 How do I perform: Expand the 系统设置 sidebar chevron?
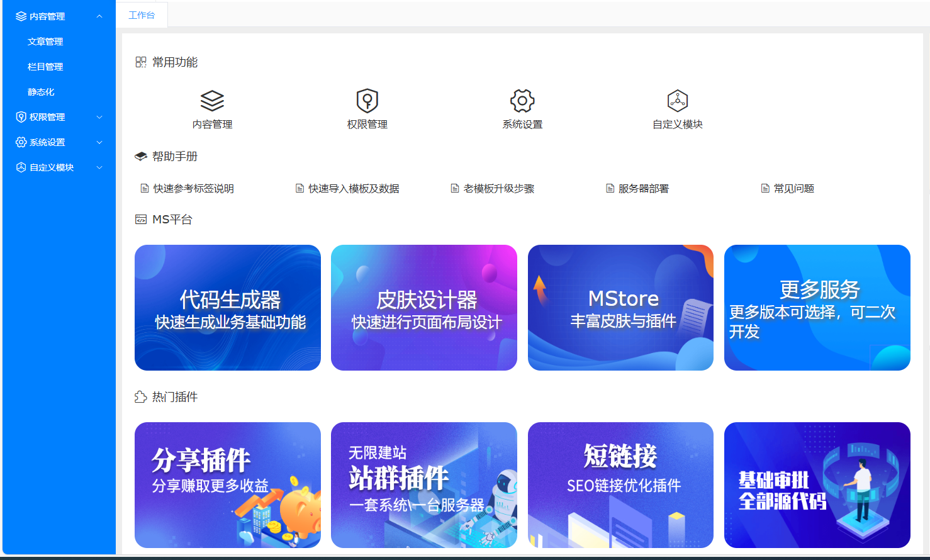tap(99, 142)
